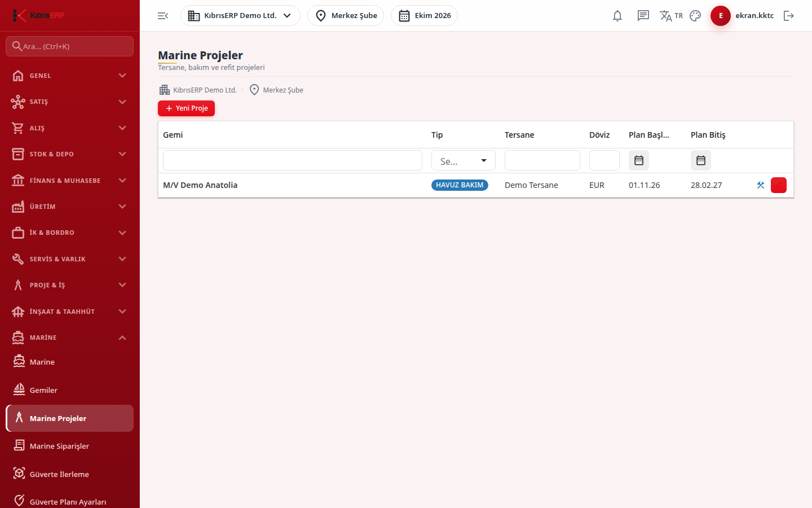Click the Merkez Şube branch selector
Screen dimensions: 812x508
point(346,16)
